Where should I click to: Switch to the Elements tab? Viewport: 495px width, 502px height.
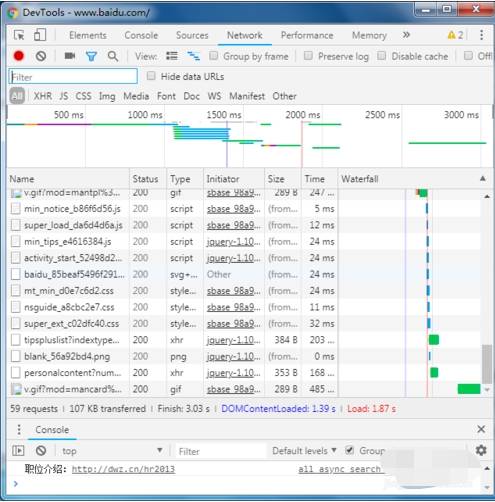(x=88, y=35)
